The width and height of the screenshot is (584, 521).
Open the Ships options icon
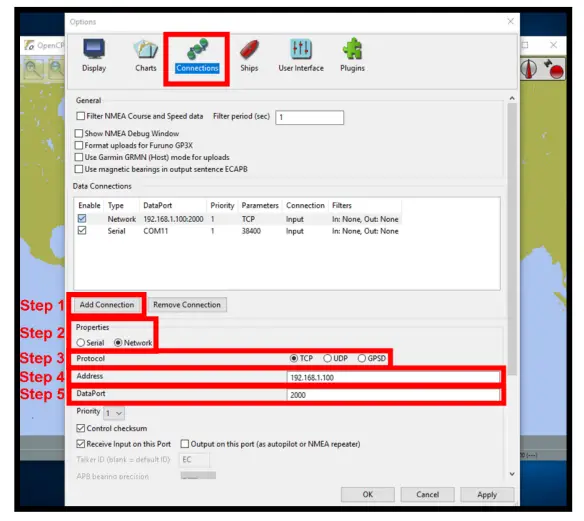[249, 55]
